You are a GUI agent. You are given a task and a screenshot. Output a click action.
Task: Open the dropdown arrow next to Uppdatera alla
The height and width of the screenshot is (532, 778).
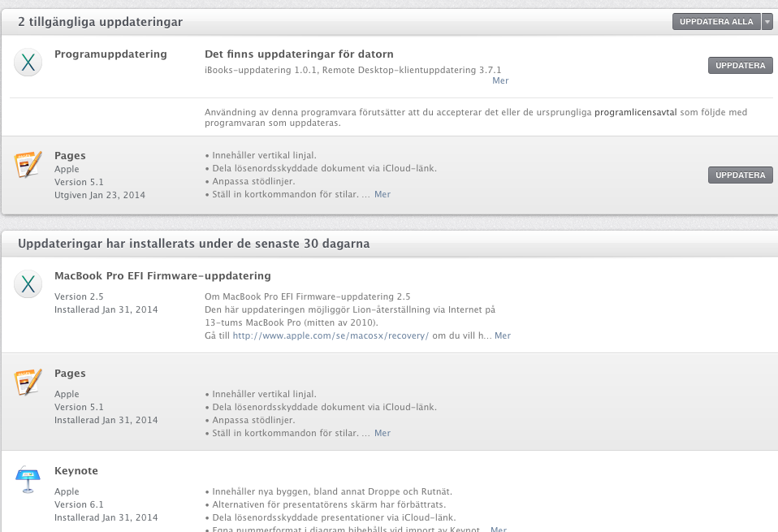point(767,22)
